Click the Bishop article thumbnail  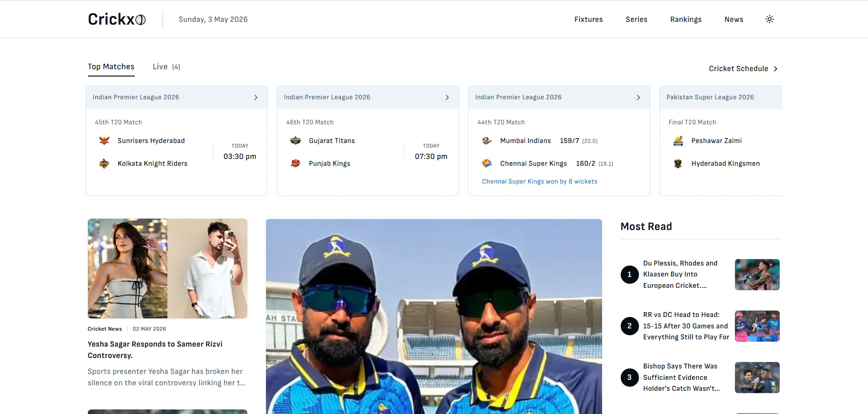[757, 378]
